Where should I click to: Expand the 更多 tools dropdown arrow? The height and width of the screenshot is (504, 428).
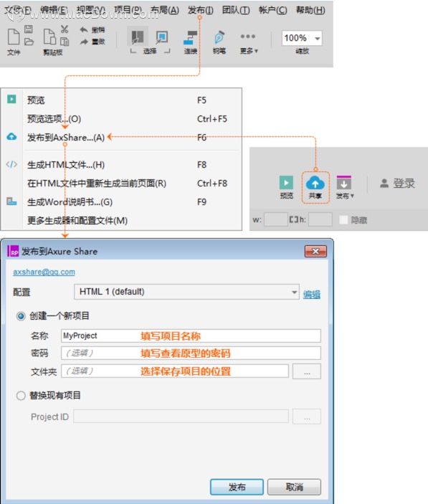click(x=256, y=51)
